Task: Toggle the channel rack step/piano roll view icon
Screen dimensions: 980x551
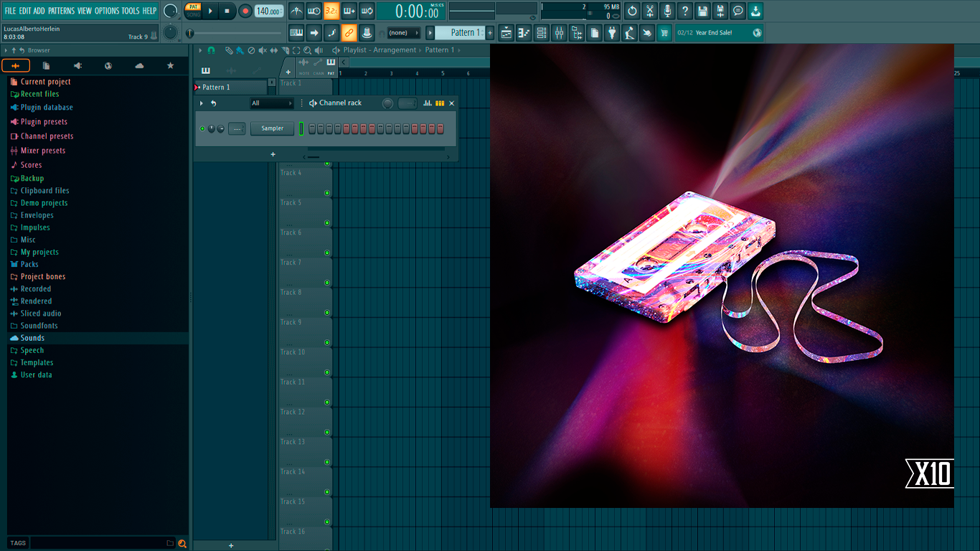Action: [440, 103]
